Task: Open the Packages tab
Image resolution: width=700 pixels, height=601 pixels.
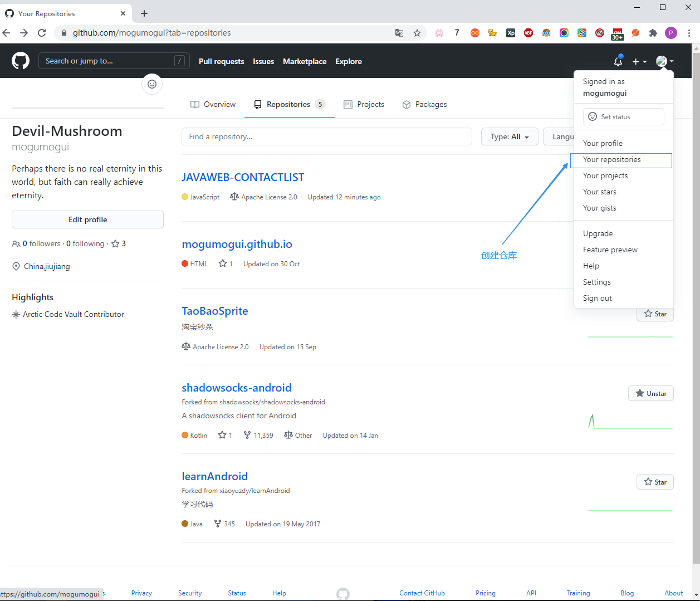Action: pyautogui.click(x=424, y=104)
